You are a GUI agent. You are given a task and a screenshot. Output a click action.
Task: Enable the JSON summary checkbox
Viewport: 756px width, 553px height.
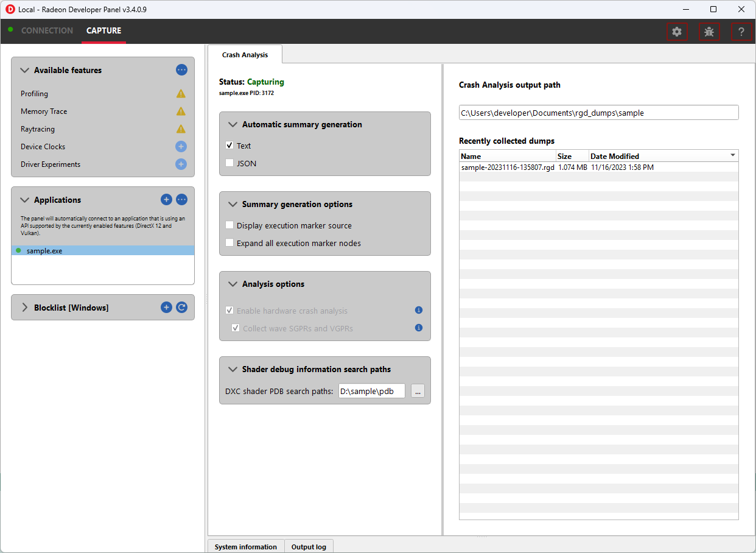[229, 163]
